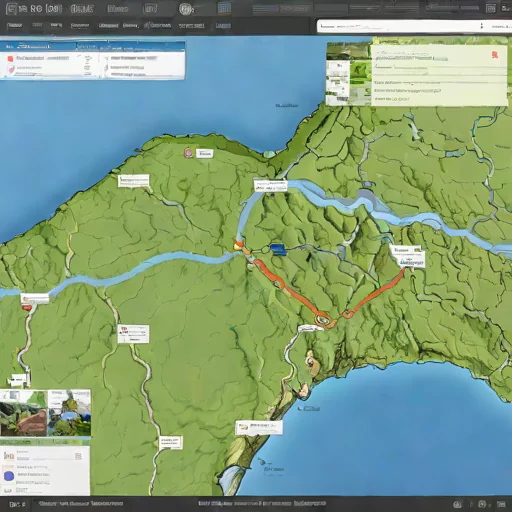
Task: Click the white label on the eastern river bank
Action: pos(408,256)
